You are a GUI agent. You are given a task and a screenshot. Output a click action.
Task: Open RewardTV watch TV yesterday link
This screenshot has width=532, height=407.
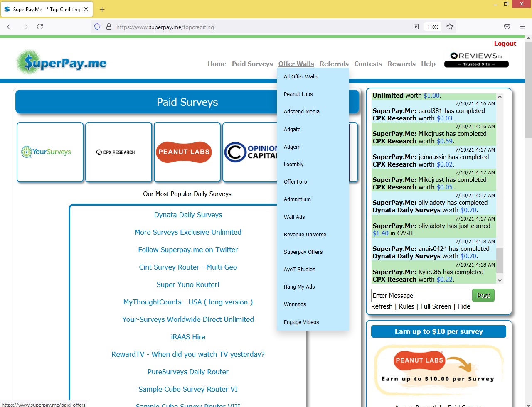pyautogui.click(x=188, y=354)
